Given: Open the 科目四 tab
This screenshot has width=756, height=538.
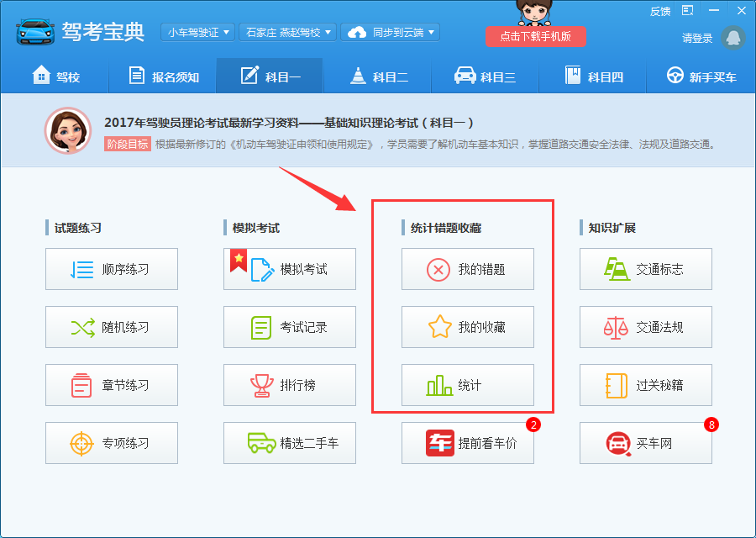Looking at the screenshot, I should [x=593, y=76].
